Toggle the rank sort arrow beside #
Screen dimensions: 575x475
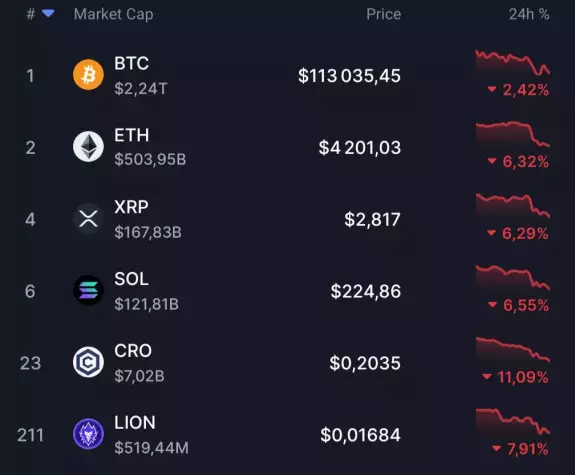pyautogui.click(x=48, y=14)
